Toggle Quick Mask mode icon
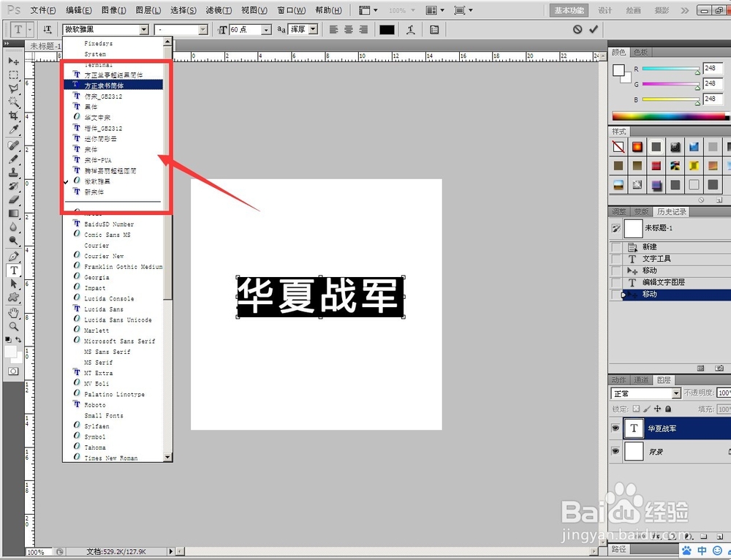This screenshot has height=560, width=731. point(13,371)
